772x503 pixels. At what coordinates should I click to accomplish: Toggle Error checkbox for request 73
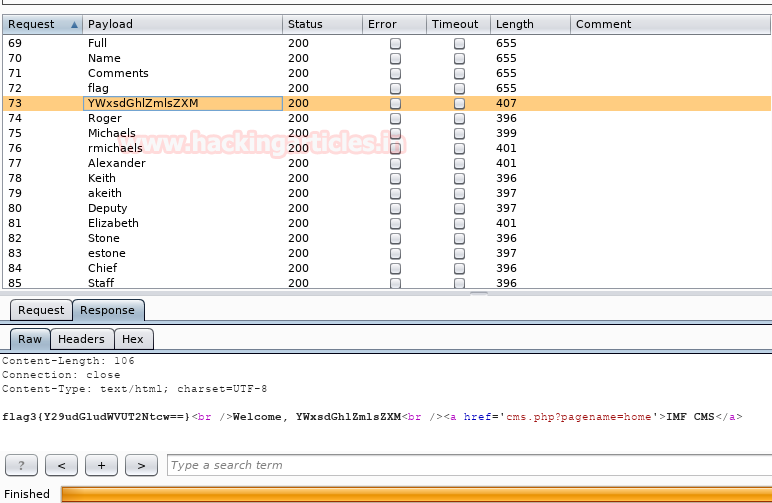coord(395,103)
